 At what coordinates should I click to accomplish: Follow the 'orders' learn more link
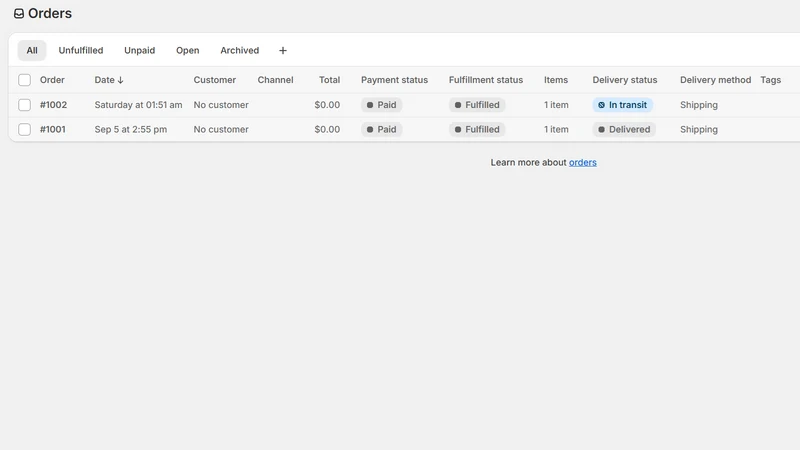[583, 162]
